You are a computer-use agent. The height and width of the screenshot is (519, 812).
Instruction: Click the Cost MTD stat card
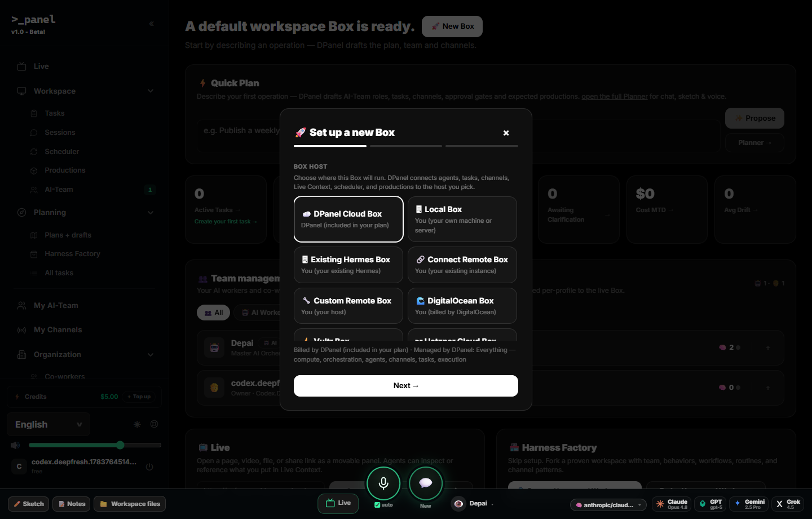[667, 210]
